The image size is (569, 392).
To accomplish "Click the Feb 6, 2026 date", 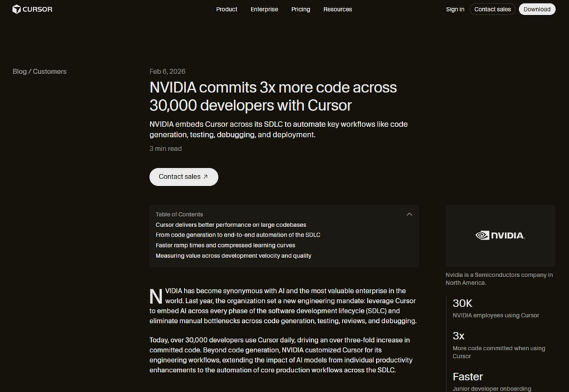I will coord(168,72).
